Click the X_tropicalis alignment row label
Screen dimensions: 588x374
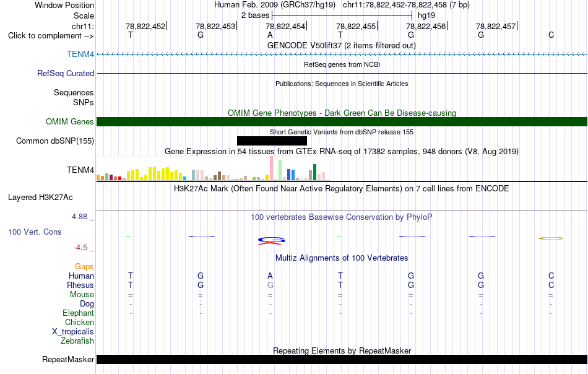[73, 332]
